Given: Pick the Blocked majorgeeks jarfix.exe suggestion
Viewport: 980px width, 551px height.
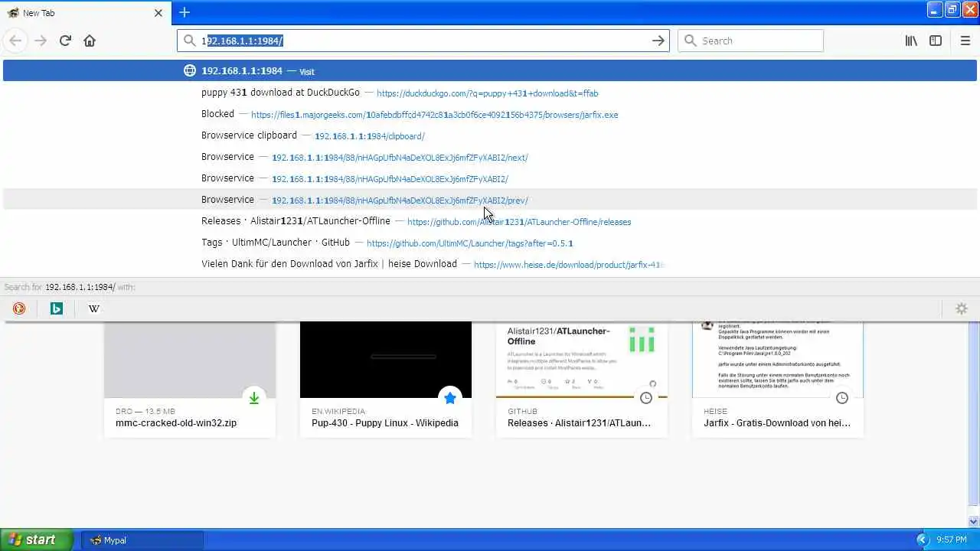Looking at the screenshot, I should (x=490, y=114).
